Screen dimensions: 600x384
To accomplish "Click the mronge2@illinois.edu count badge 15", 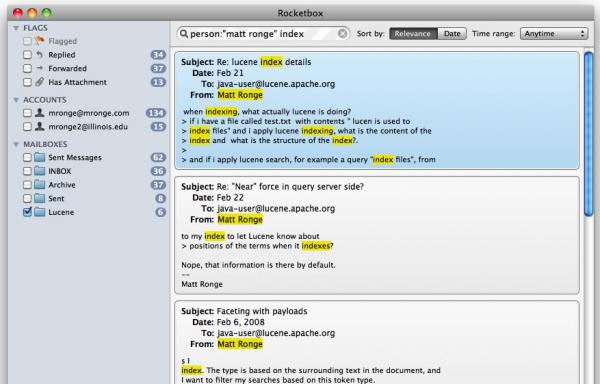I will coord(158,127).
